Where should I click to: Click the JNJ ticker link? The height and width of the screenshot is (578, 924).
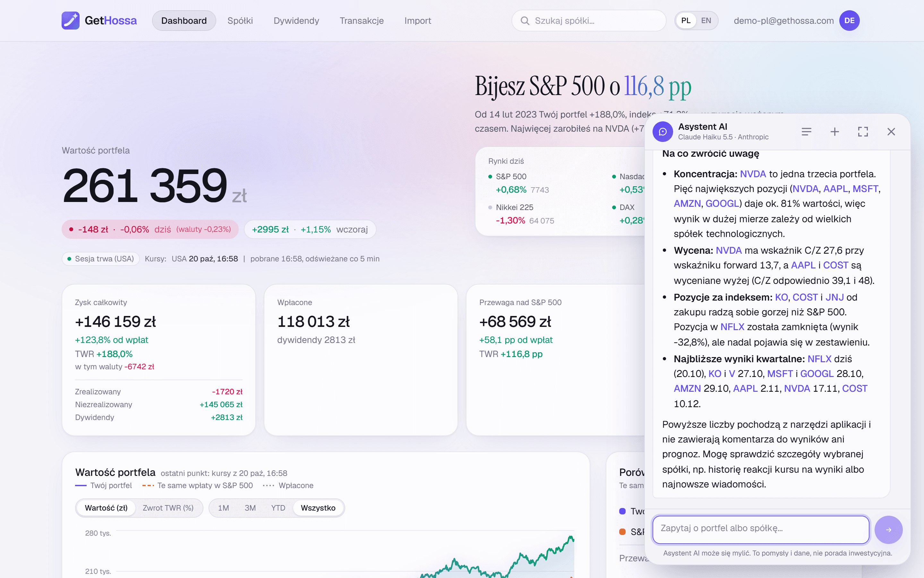click(x=834, y=297)
